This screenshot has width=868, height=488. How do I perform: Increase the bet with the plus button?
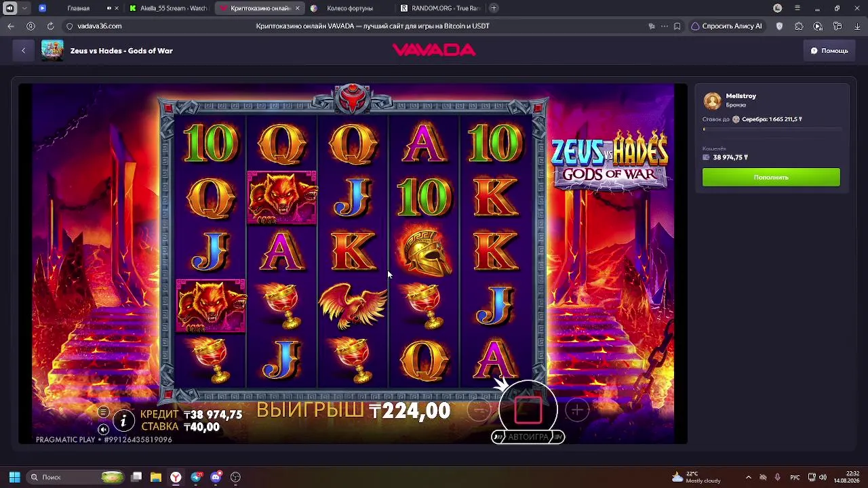(x=577, y=410)
